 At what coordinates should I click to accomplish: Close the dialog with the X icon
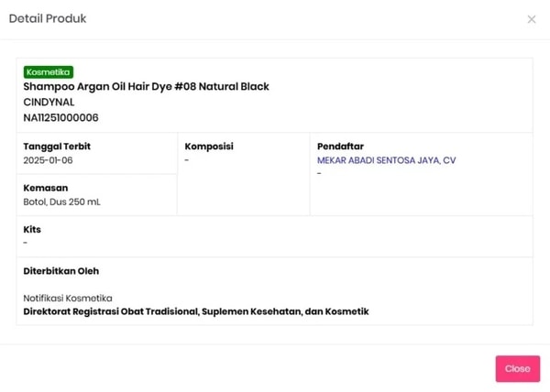coord(532,19)
